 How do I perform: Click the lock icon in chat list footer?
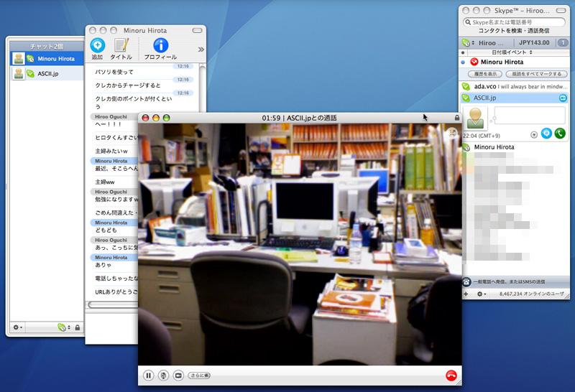pyautogui.click(x=78, y=327)
